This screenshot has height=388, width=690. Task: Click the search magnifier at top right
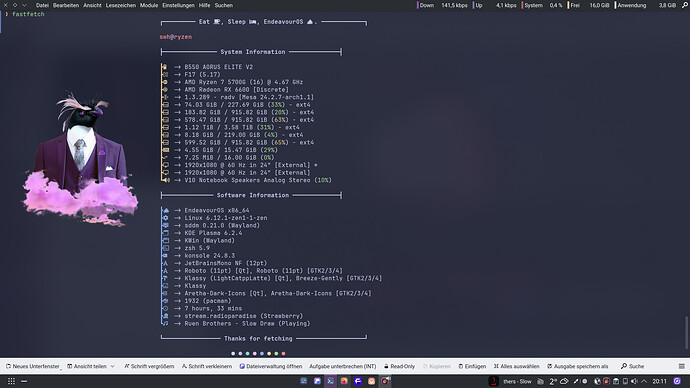point(685,5)
